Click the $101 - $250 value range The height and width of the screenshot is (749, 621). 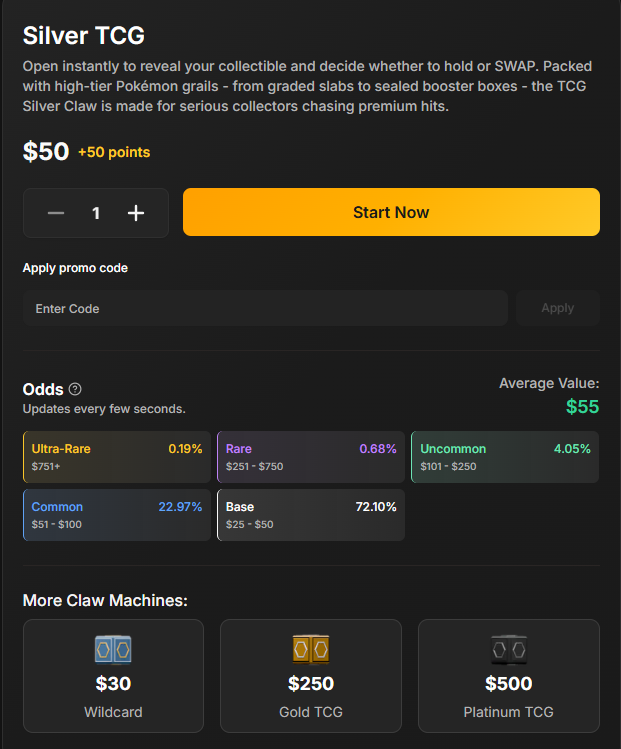pos(448,466)
